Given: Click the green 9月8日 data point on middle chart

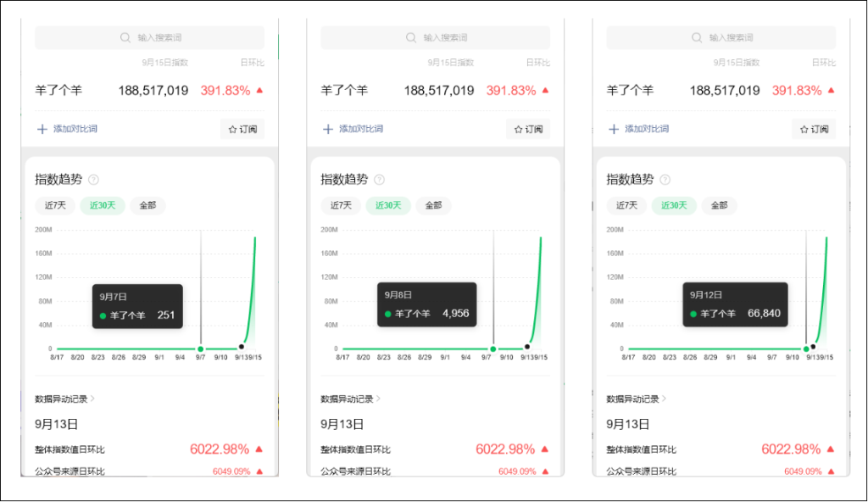Looking at the screenshot, I should [x=492, y=349].
